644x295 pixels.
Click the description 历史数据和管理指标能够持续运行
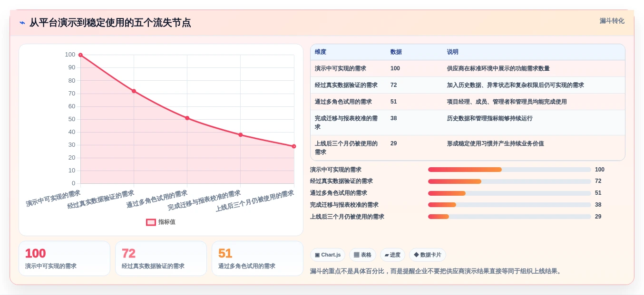click(x=490, y=118)
